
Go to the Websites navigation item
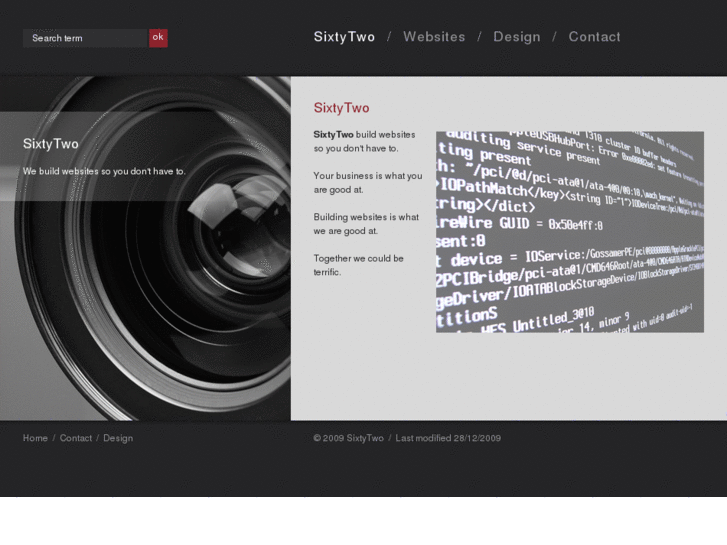434,37
